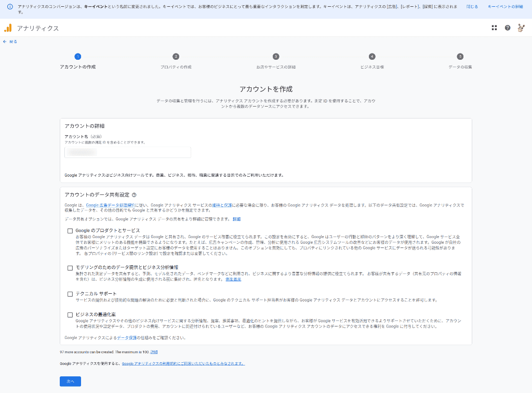Tick the ビジネスの最適化案 checkbox
532x393 pixels.
tap(70, 315)
